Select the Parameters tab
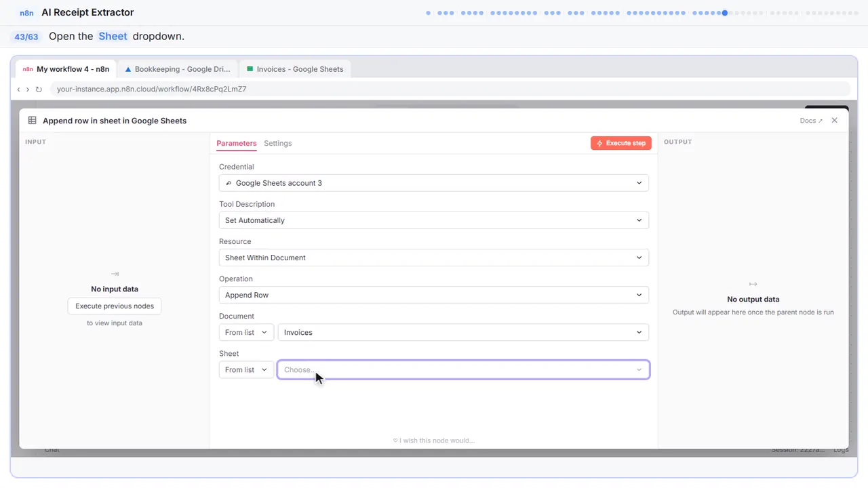This screenshot has height=488, width=868. (237, 143)
